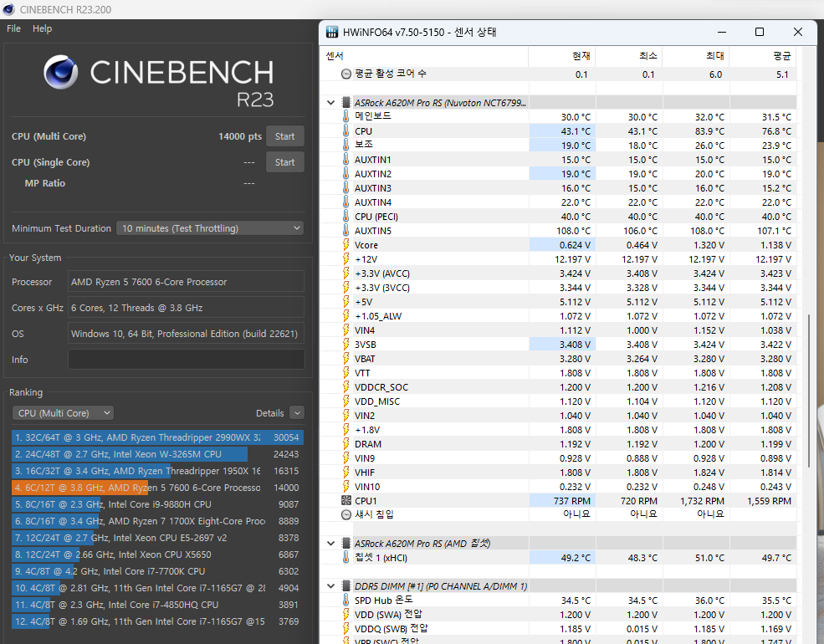Viewport: 824px width, 644px height.
Task: Click the voltage icon for VDD (SWA) 전압
Action: [x=345, y=614]
